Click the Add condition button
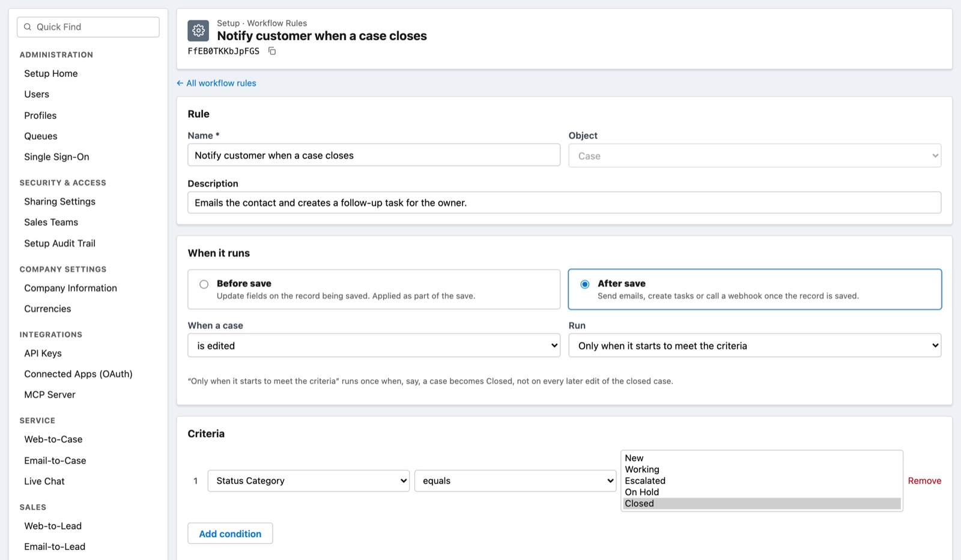Screen dimensions: 961x560 click(230, 534)
